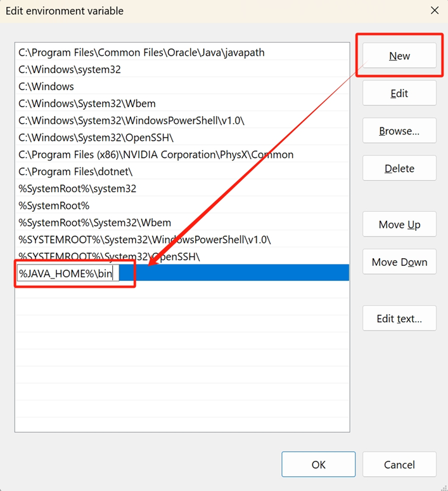Screen dimensions: 448x491
Task: Close the Edit environment variable window
Action: 434,11
